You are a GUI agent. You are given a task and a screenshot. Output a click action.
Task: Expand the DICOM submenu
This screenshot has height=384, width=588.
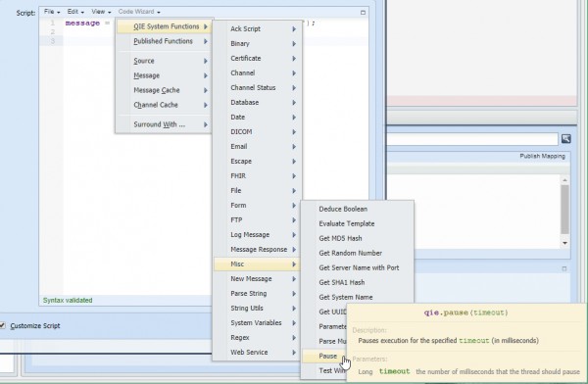[x=257, y=131]
